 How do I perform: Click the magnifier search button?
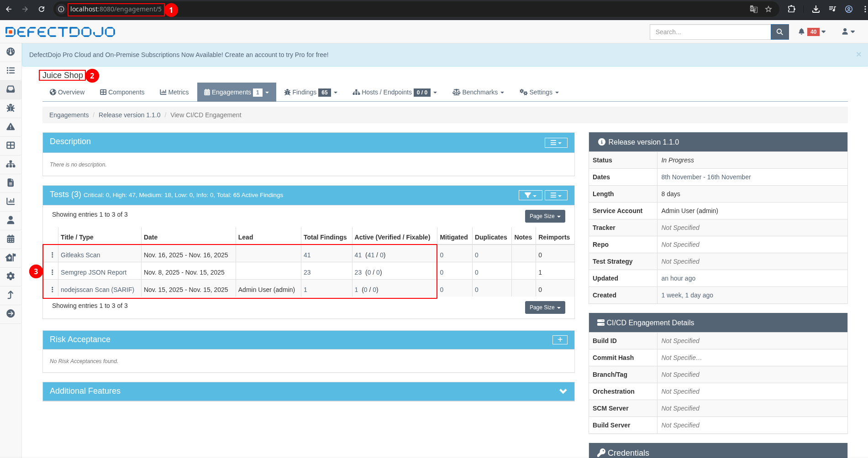click(x=779, y=32)
